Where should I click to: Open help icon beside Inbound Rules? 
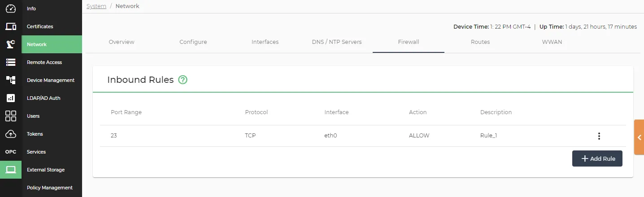tap(183, 80)
